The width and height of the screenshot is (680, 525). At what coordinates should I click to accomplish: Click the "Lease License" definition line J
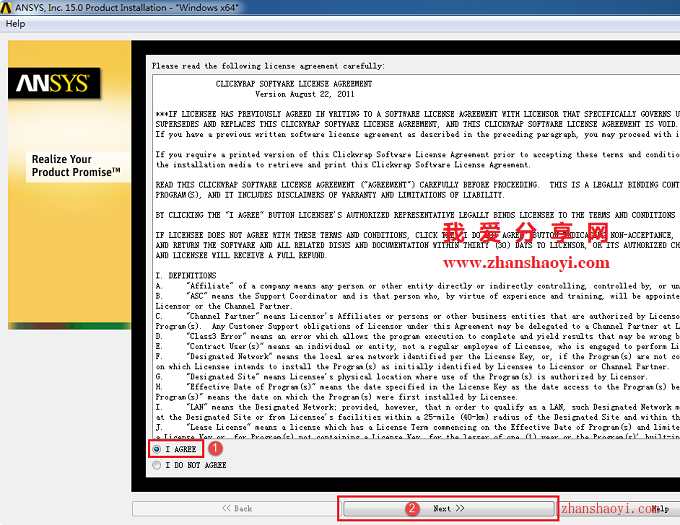[418, 427]
